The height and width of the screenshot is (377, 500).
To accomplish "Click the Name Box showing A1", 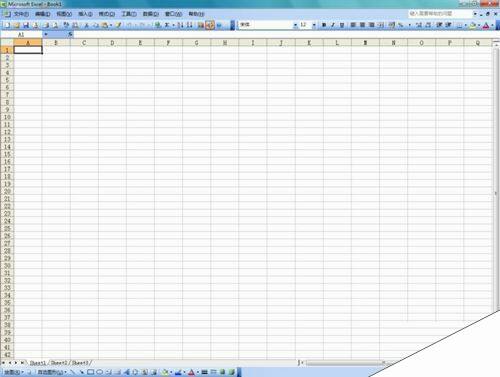I will [x=21, y=34].
